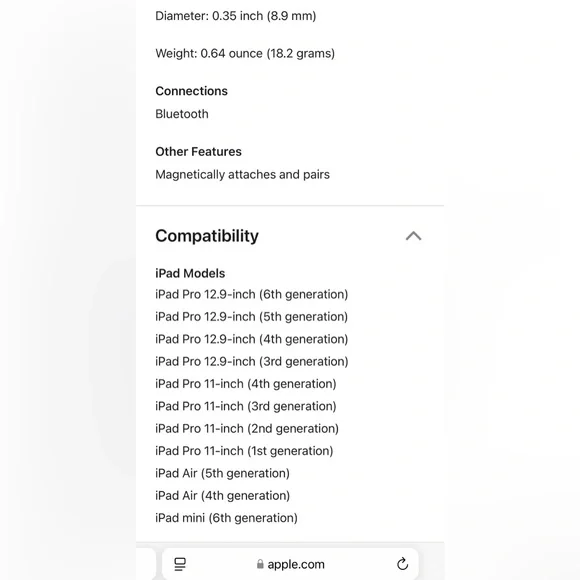Select iPad Pro 12.9-inch (6th generation) entry
580x580 pixels.
(x=252, y=294)
